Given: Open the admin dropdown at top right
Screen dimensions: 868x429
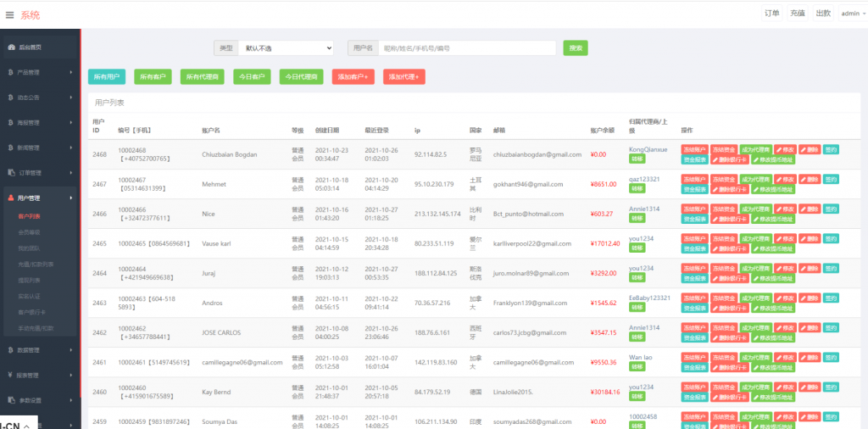Looking at the screenshot, I should pyautogui.click(x=851, y=14).
